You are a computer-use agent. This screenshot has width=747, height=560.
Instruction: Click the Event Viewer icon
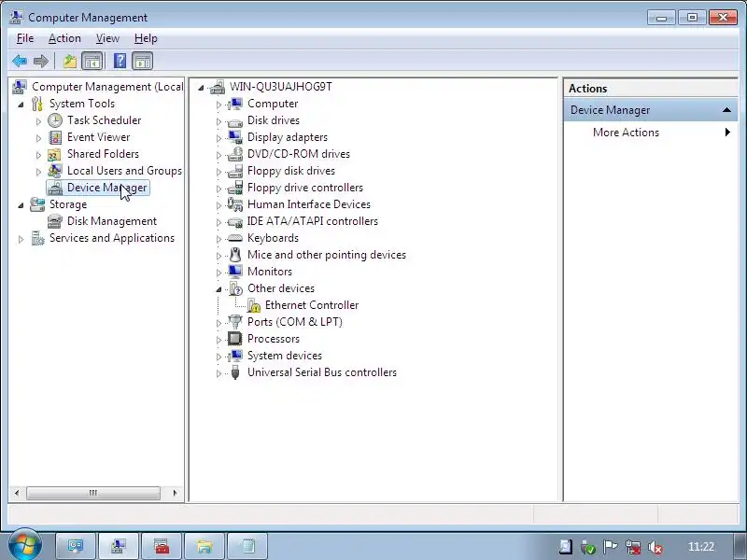55,137
